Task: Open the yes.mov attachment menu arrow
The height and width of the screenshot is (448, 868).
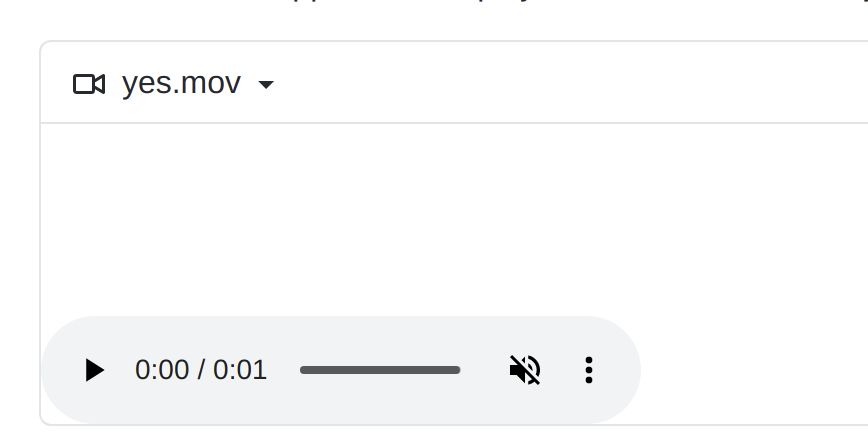Action: click(x=266, y=85)
